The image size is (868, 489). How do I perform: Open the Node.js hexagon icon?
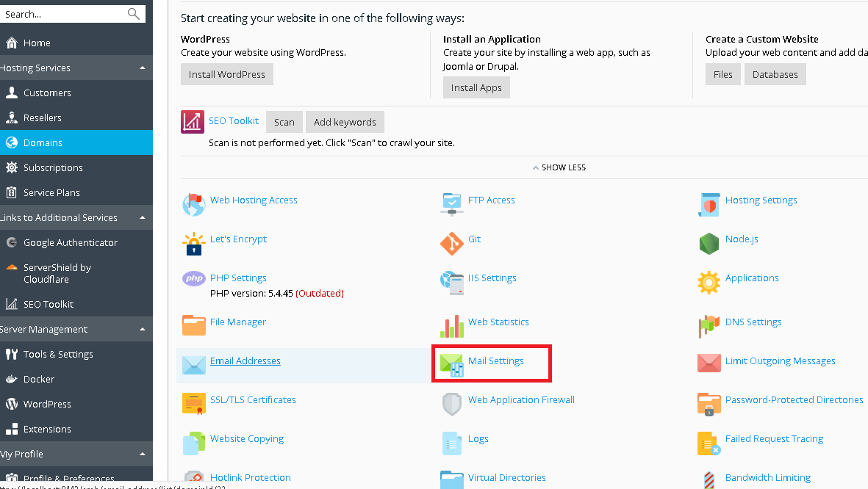709,243
